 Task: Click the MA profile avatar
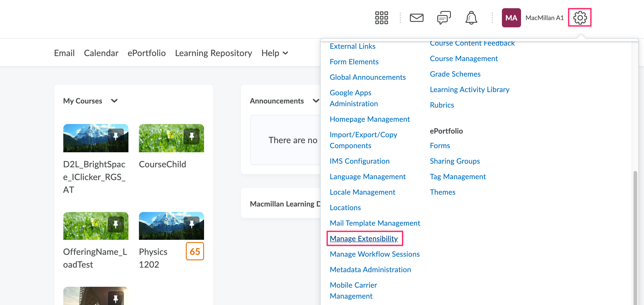[x=511, y=18]
